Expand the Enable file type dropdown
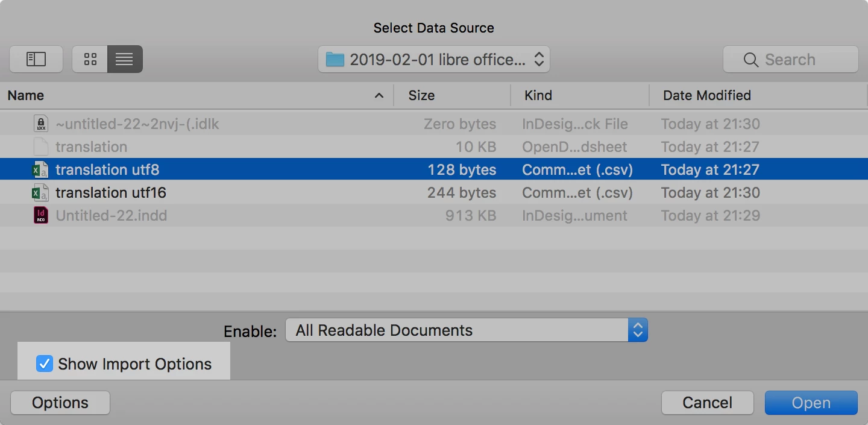 (x=466, y=330)
